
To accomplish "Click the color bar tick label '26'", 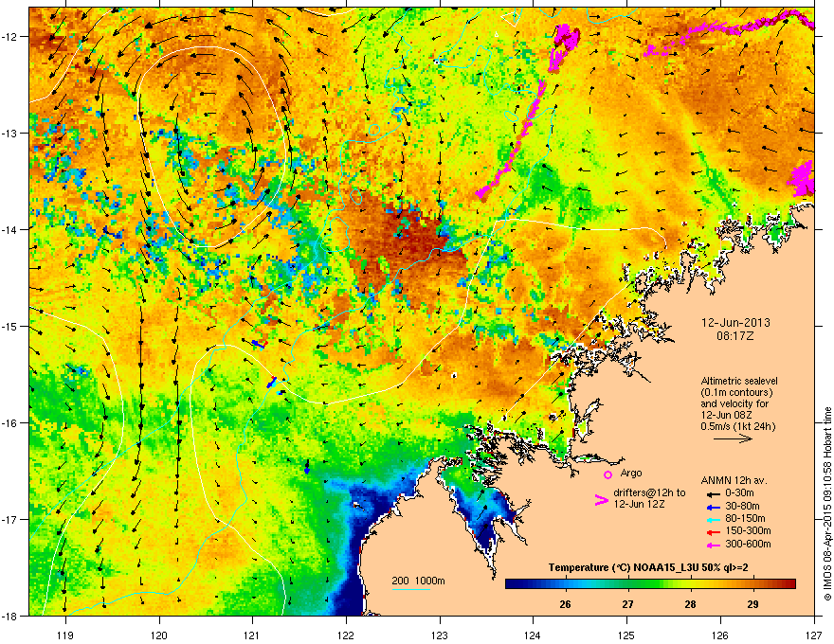I will pyautogui.click(x=565, y=604).
